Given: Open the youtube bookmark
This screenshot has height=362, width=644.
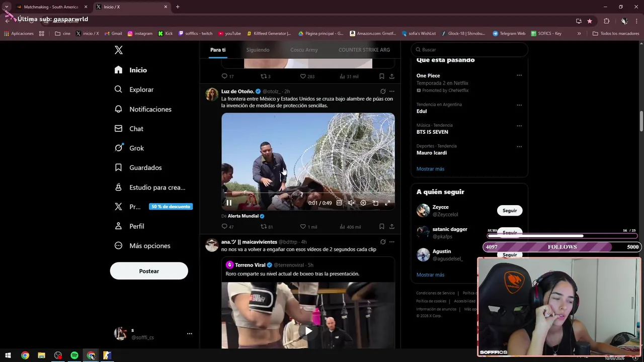Looking at the screenshot, I should coord(229,34).
